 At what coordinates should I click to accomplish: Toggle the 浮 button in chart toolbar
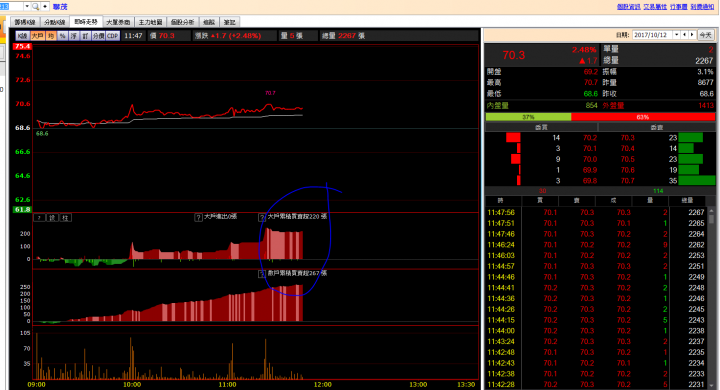(x=74, y=36)
